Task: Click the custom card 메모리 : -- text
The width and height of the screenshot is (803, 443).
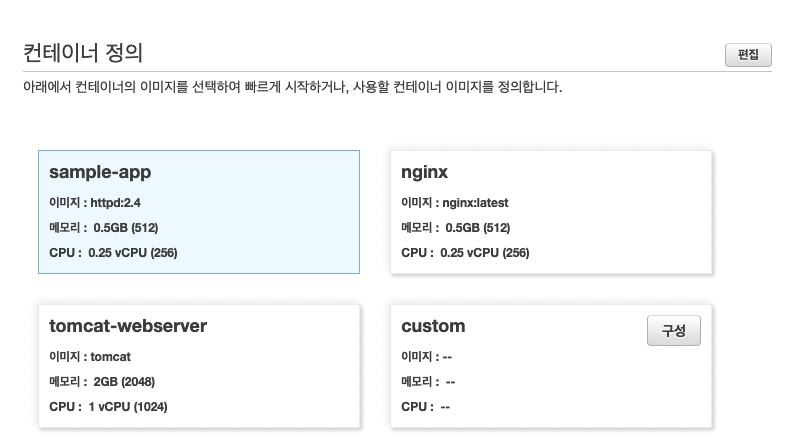Action: coord(428,382)
